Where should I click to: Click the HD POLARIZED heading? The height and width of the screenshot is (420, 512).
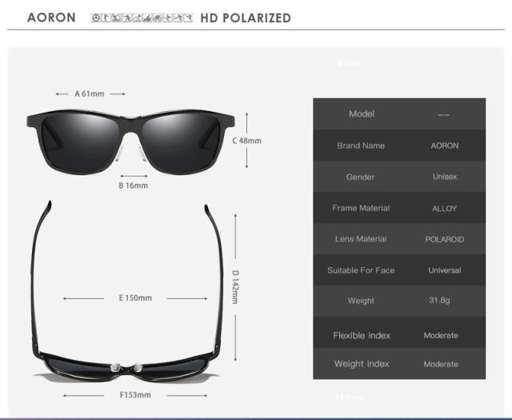246,18
